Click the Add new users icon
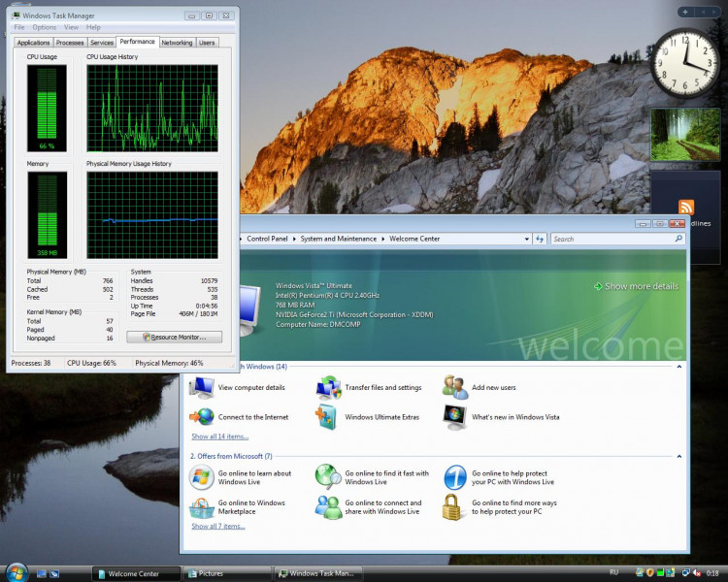 [x=455, y=388]
